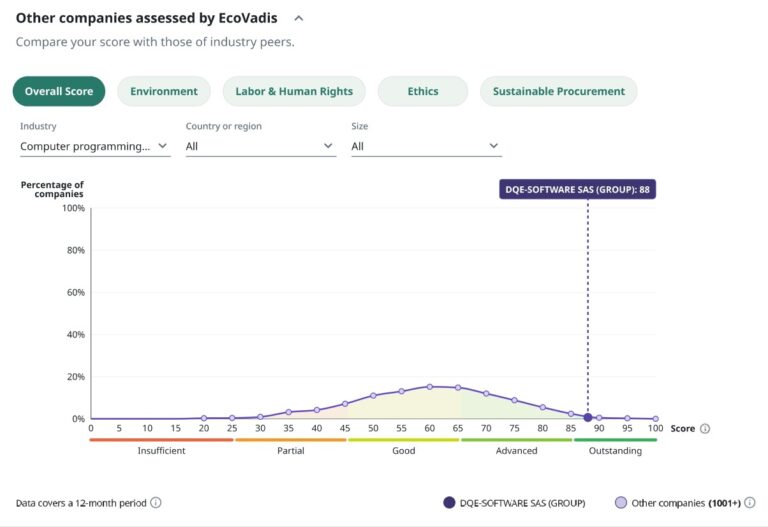
Task: Show the Ethics score tab
Action: click(x=423, y=91)
